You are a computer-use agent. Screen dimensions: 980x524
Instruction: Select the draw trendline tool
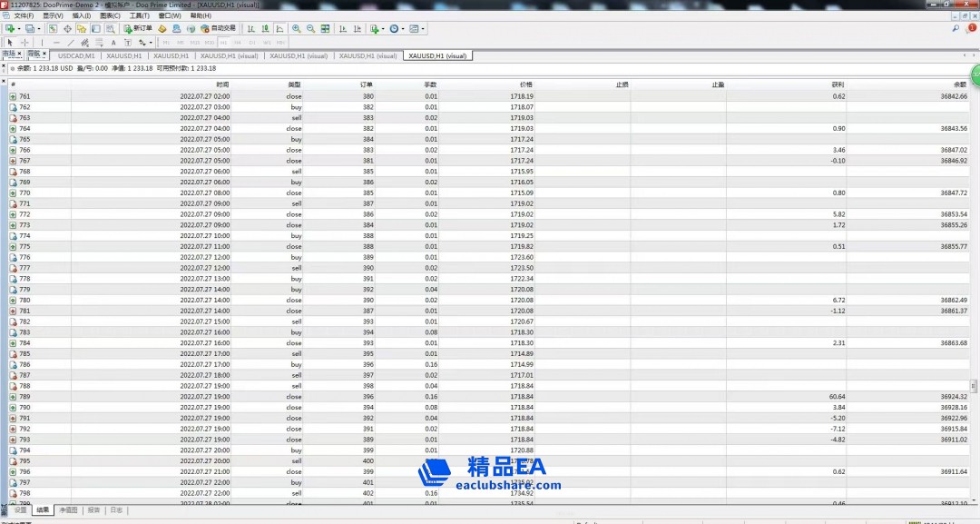[x=71, y=43]
